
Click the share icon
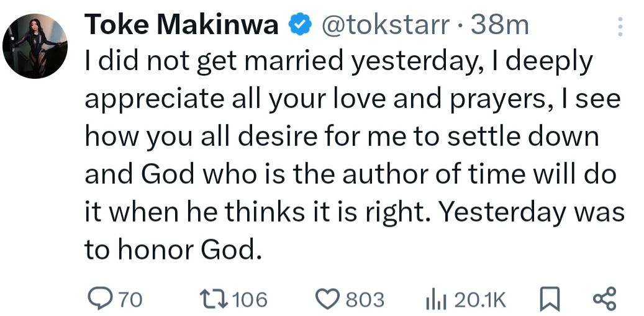(x=604, y=300)
